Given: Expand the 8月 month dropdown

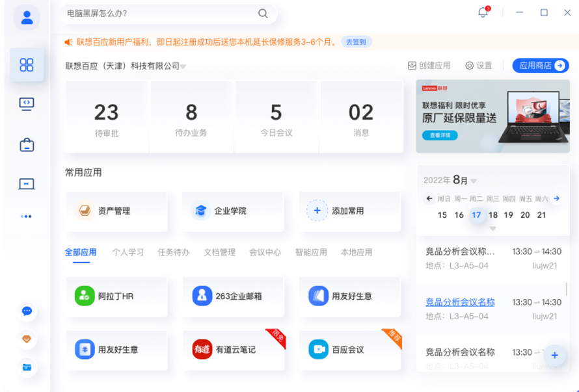Looking at the screenshot, I should pyautogui.click(x=474, y=181).
